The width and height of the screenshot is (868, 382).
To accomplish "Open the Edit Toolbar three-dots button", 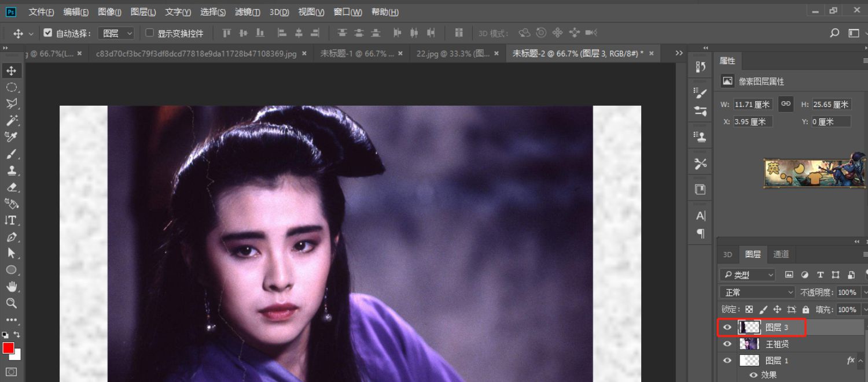I will point(11,320).
